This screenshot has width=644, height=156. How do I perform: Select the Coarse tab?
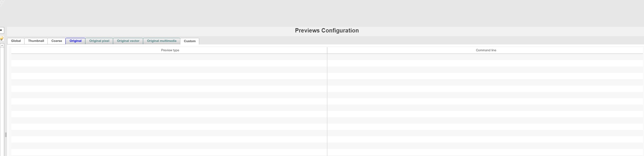pos(57,41)
